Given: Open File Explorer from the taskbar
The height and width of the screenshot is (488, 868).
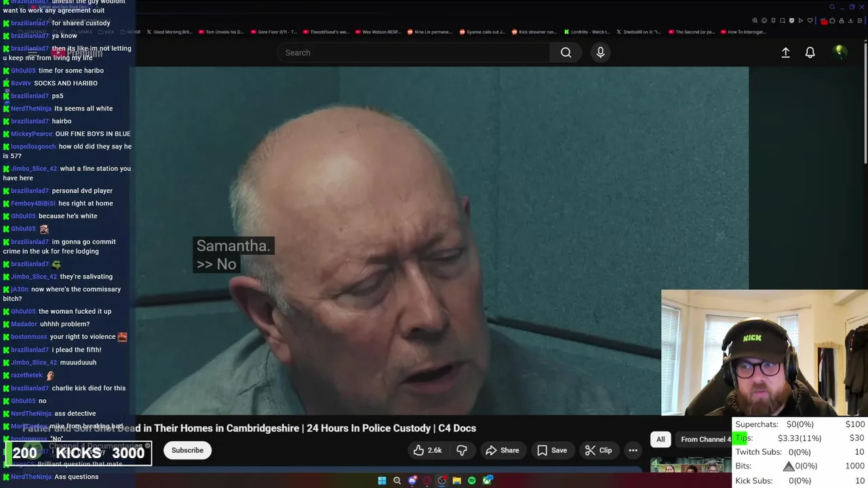Looking at the screenshot, I should 457,481.
